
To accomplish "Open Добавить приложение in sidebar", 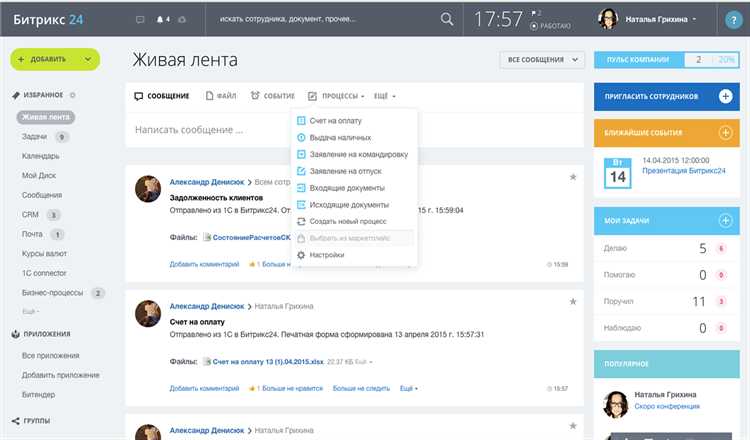I will 61,375.
